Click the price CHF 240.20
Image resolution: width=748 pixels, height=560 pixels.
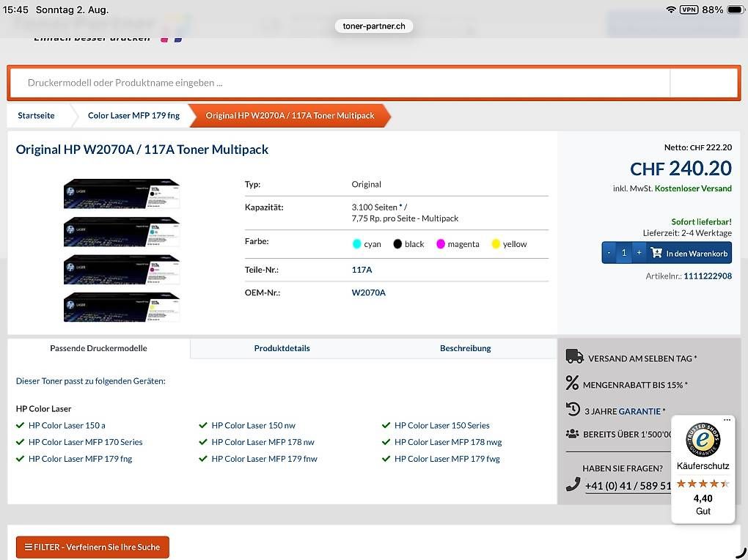click(x=681, y=169)
